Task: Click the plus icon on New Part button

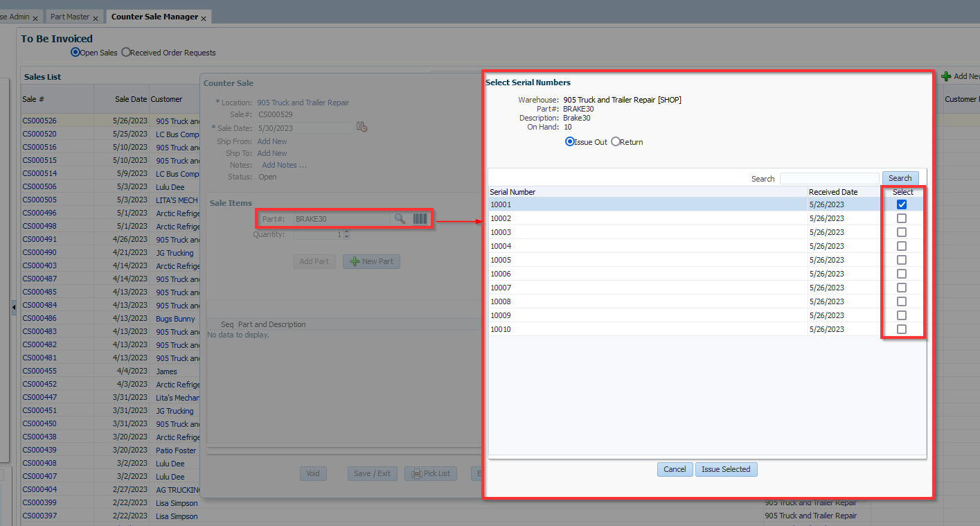Action: (x=354, y=261)
